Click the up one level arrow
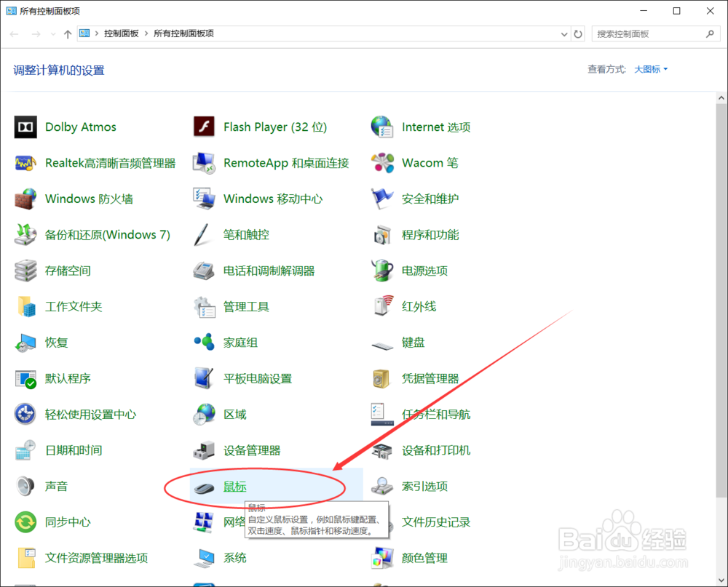728x587 pixels. pos(68,34)
